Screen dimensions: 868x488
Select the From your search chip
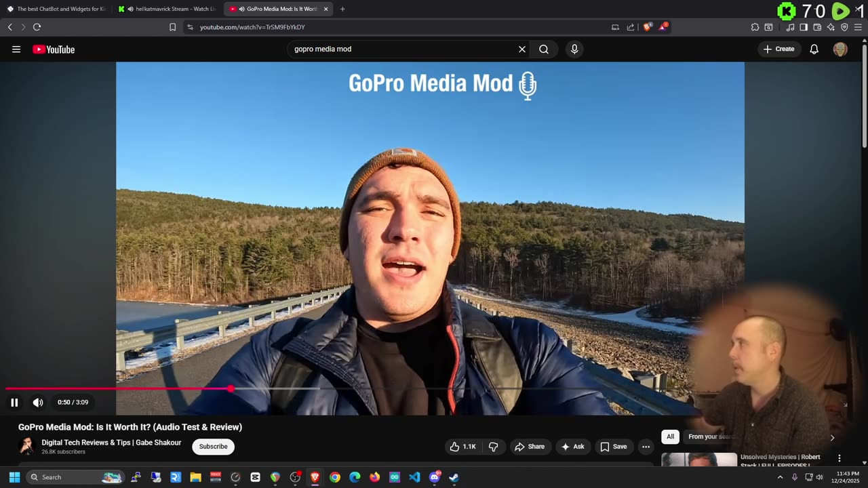click(712, 437)
